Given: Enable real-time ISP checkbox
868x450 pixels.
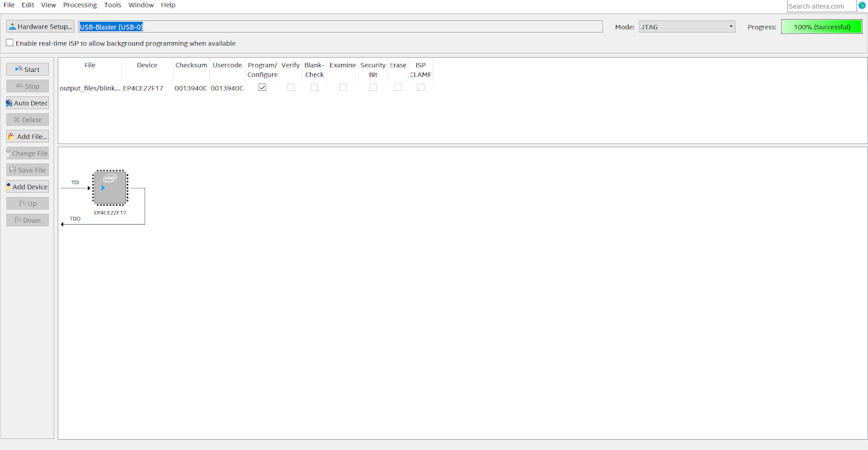Looking at the screenshot, I should click(x=9, y=43).
